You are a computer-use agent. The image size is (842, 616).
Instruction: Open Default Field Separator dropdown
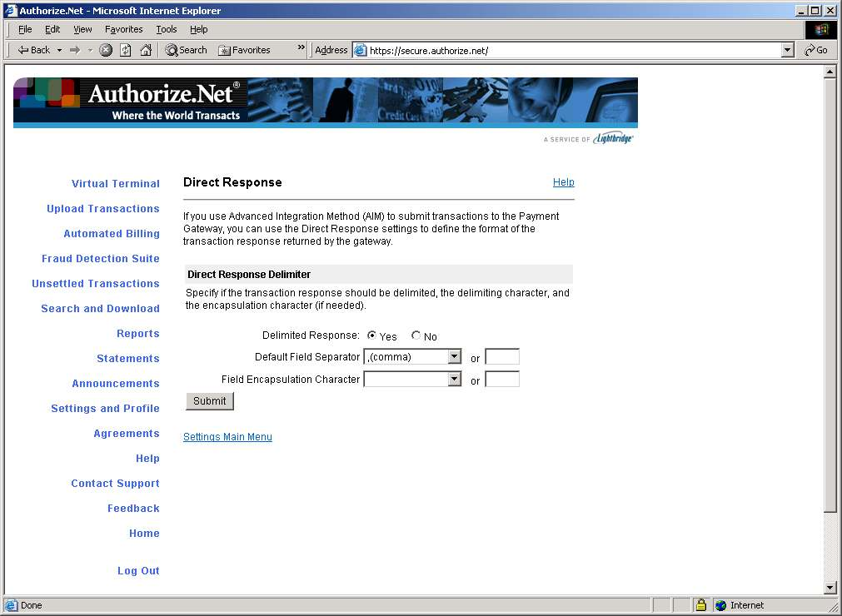454,357
